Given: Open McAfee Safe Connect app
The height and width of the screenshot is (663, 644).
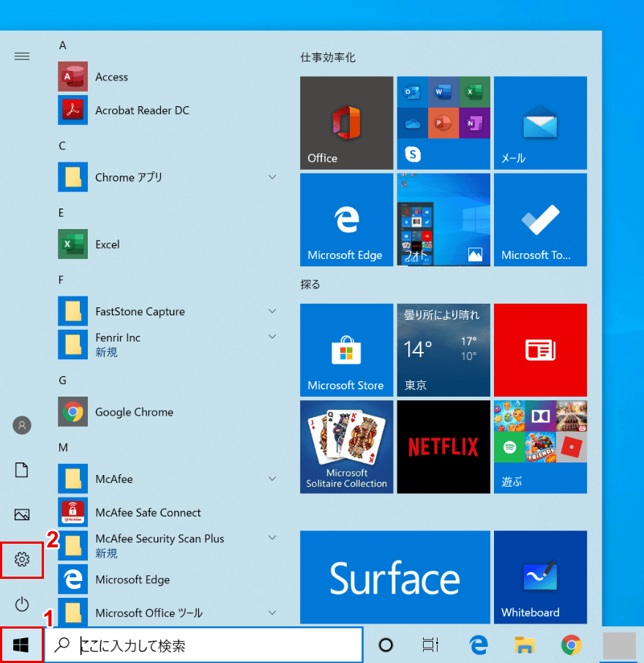Looking at the screenshot, I should (168, 512).
